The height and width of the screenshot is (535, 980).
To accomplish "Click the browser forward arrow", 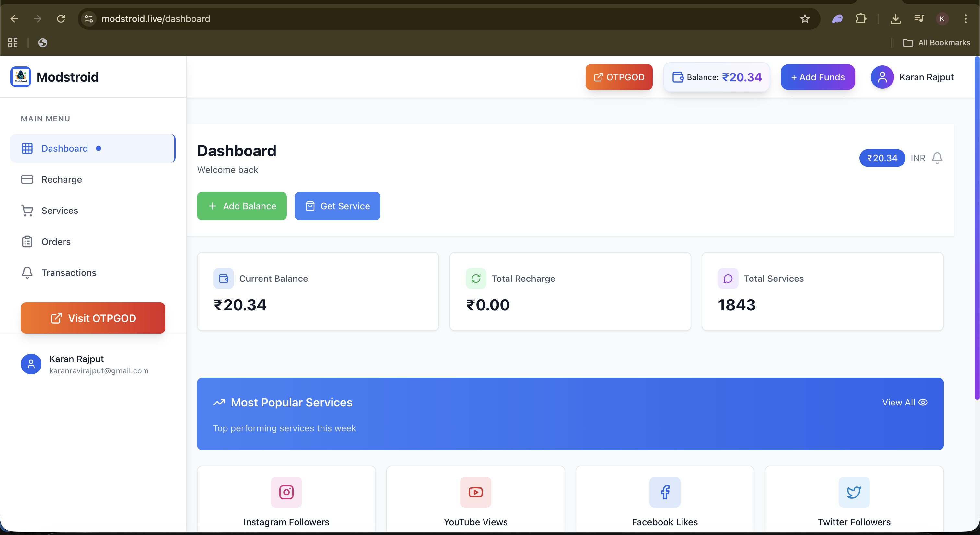I will (x=37, y=19).
